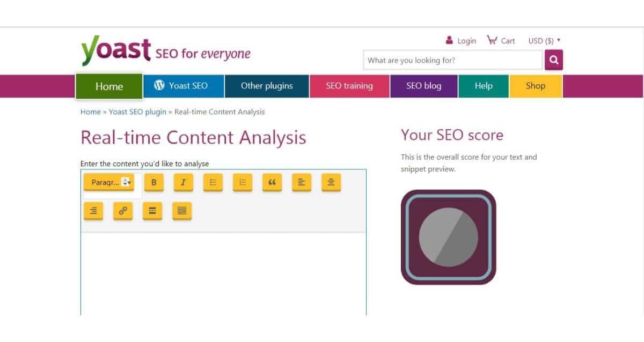The image size is (644, 342).
Task: Open the Other plugins tab
Action: [267, 86]
